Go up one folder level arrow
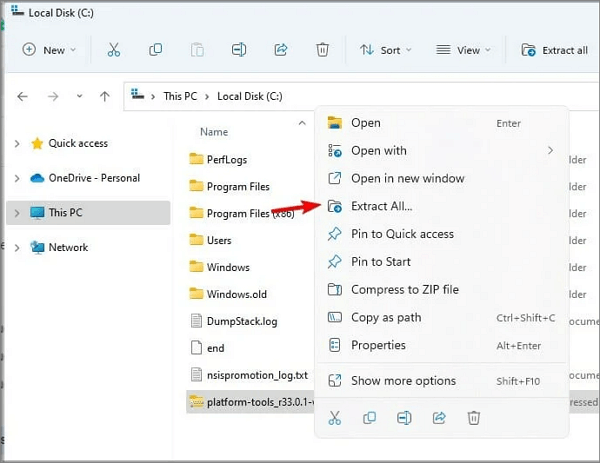 [104, 96]
